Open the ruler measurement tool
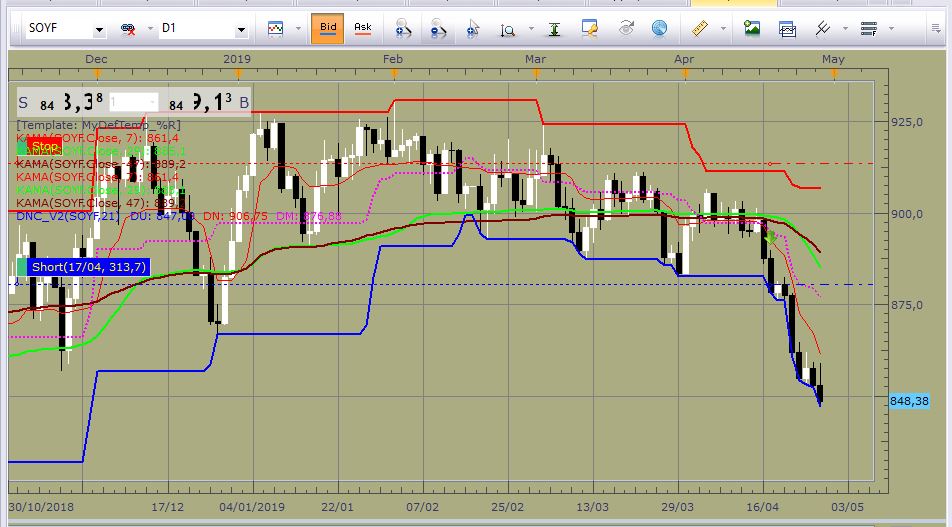 point(700,28)
